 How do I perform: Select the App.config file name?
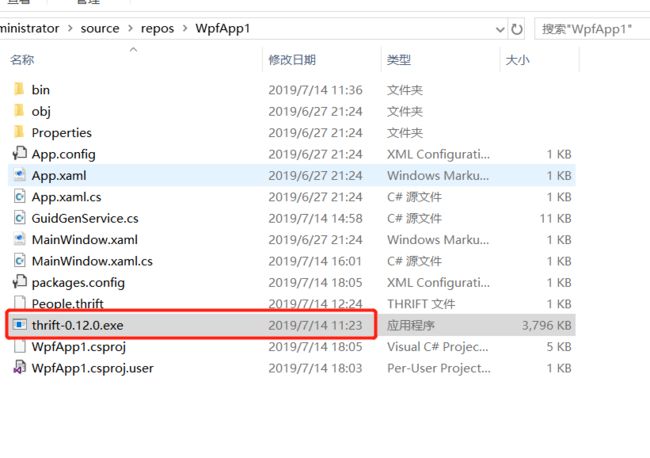(63, 154)
